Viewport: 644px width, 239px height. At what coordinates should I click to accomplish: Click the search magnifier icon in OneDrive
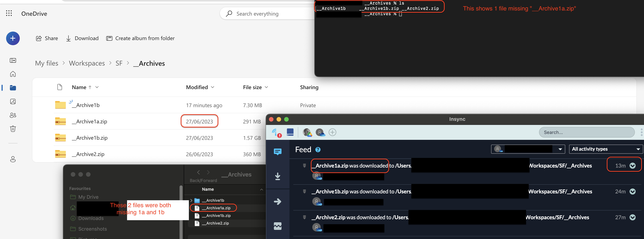pyautogui.click(x=229, y=13)
